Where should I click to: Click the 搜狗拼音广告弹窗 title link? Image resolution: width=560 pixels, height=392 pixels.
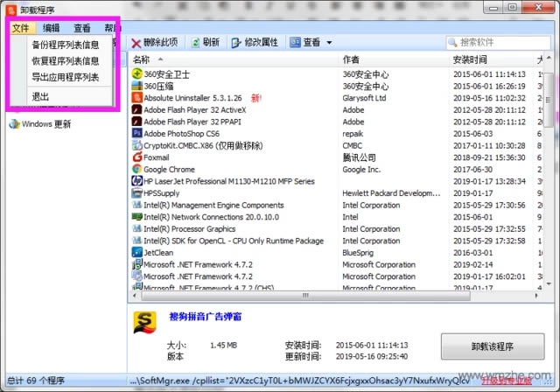[x=206, y=317]
